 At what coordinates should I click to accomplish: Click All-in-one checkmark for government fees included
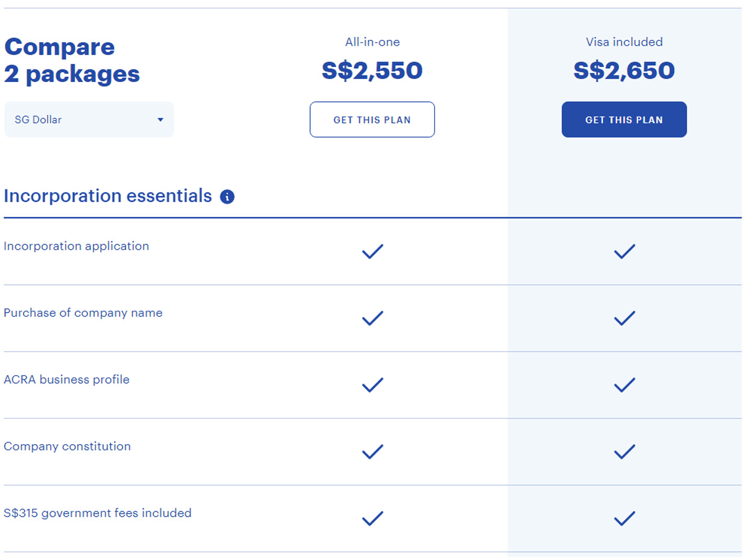(372, 518)
